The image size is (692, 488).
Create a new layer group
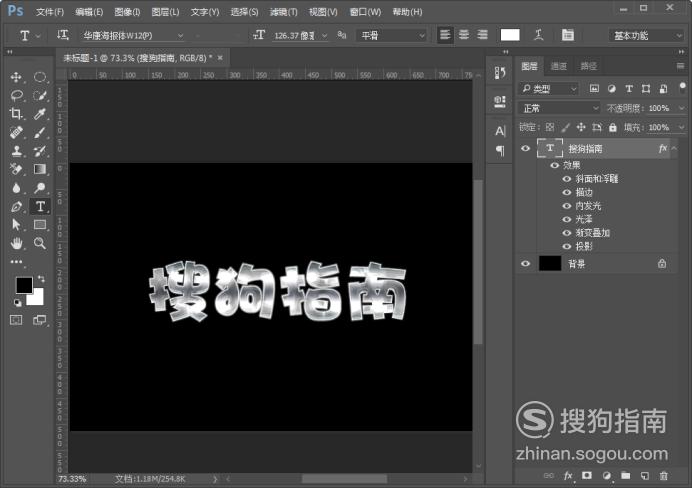625,476
